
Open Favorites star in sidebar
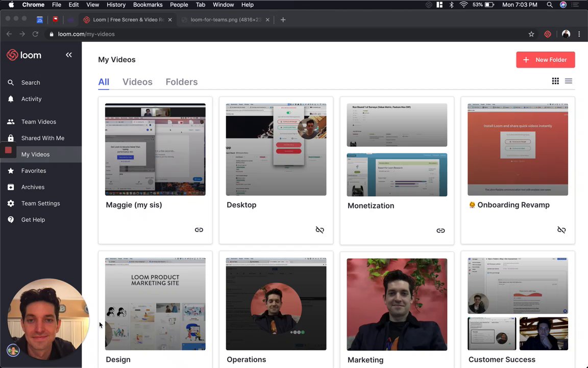coord(11,171)
